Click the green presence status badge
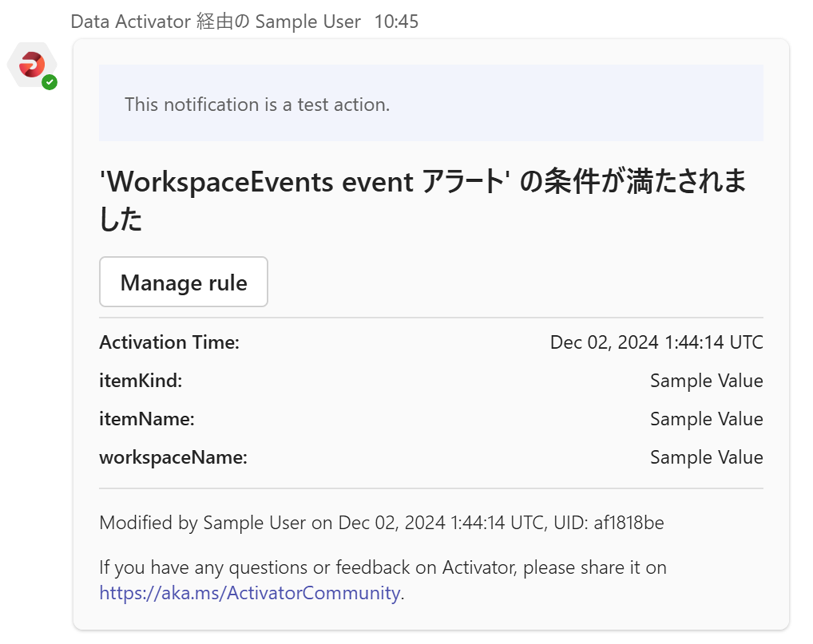The height and width of the screenshot is (644, 813). pyautogui.click(x=50, y=82)
